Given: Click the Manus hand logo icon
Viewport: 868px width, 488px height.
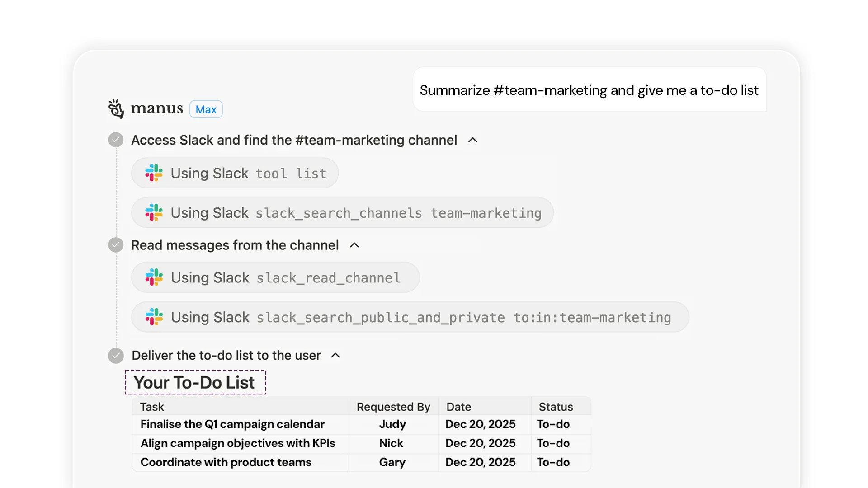Looking at the screenshot, I should point(116,109).
